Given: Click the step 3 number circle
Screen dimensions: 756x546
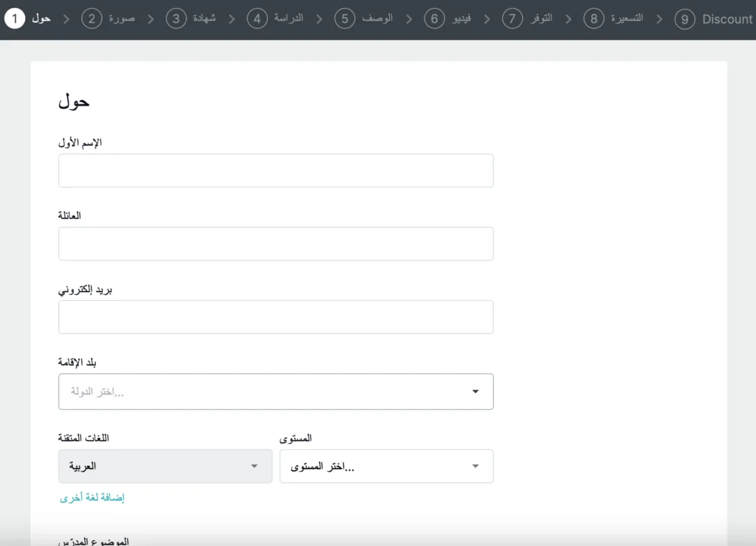Looking at the screenshot, I should click(x=176, y=18).
